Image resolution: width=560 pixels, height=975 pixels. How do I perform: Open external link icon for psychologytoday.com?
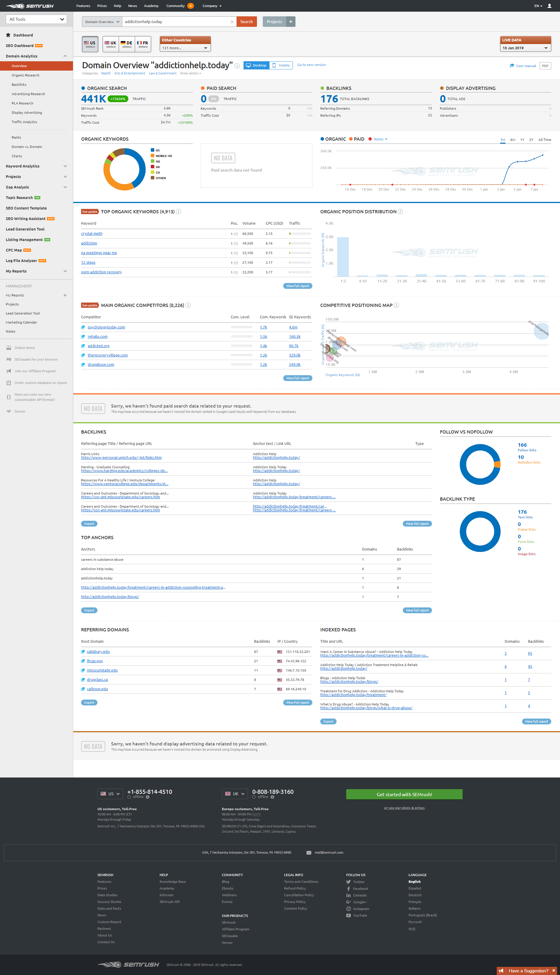pos(83,327)
